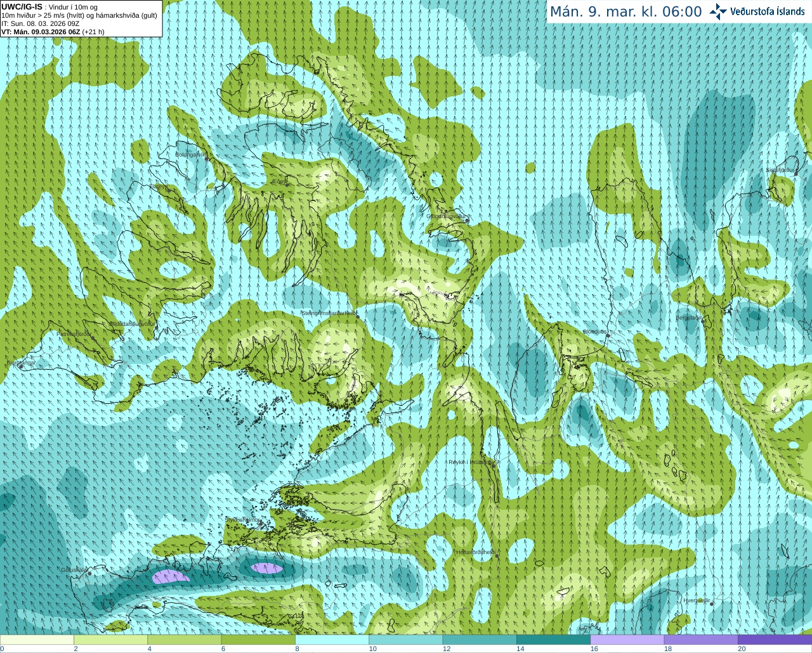Click the Blönduós station label
This screenshot has height=653, width=812.
595,332
